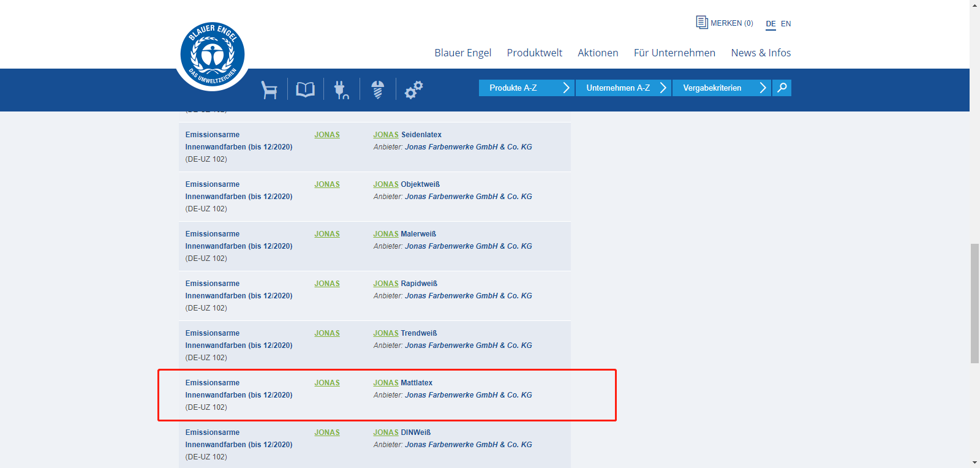
Task: Expand the Unternehmen A-Z menu
Action: coord(624,88)
